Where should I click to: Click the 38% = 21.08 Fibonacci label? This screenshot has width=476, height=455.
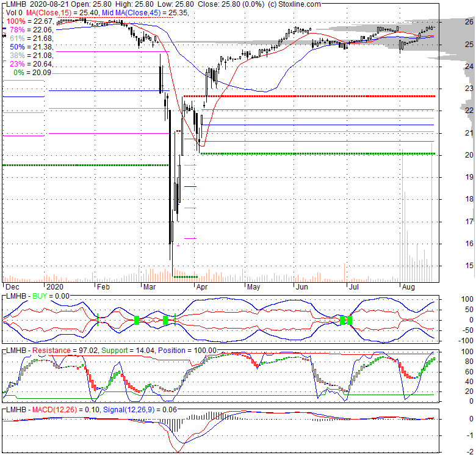point(31,56)
